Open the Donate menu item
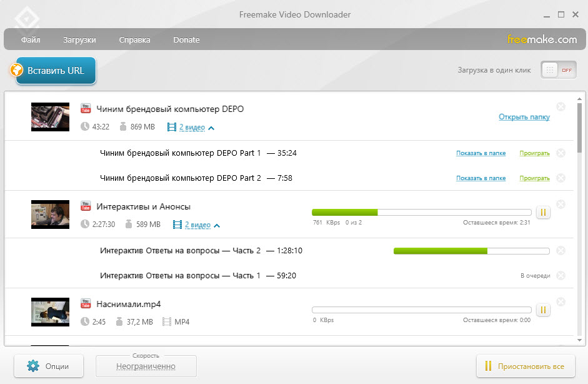Screen dimensions: 588x384 click(186, 39)
